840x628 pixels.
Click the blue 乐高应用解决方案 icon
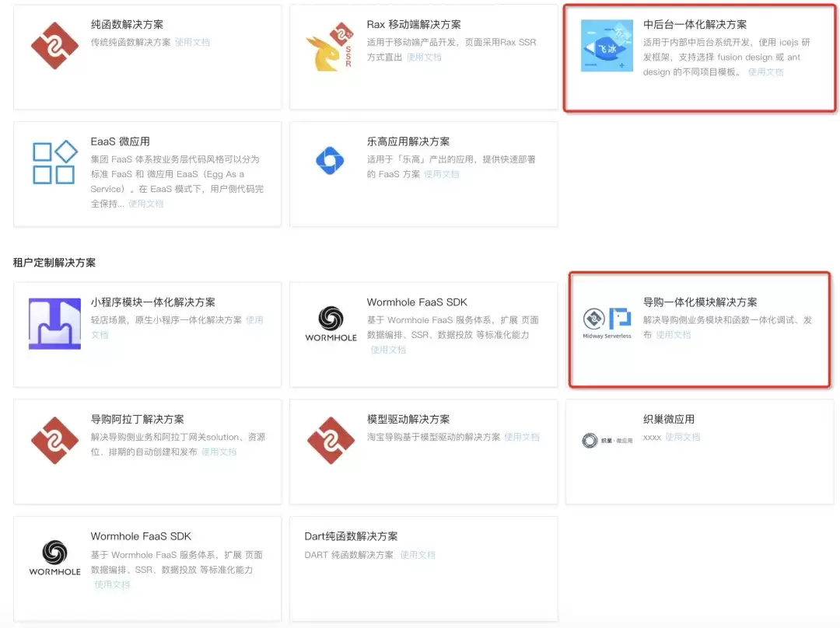pos(330,161)
